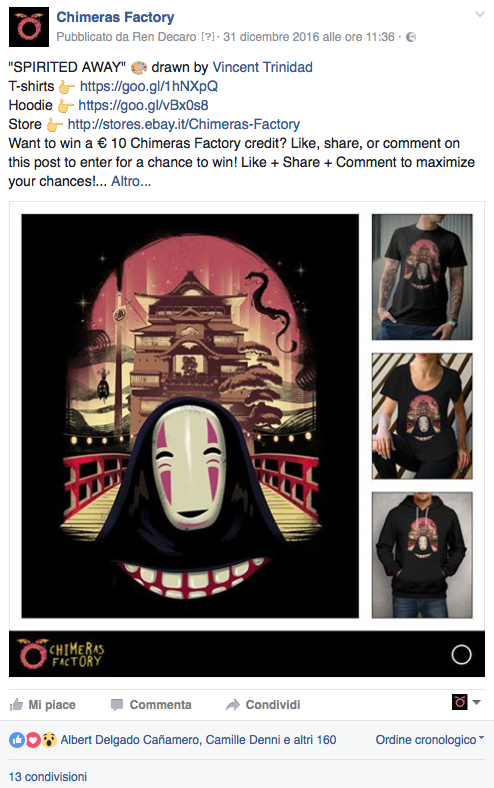Click the Condividi share arrow icon

(x=233, y=705)
